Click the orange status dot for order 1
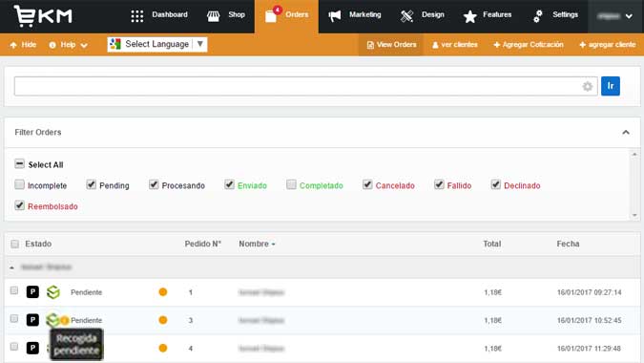 [x=163, y=292]
